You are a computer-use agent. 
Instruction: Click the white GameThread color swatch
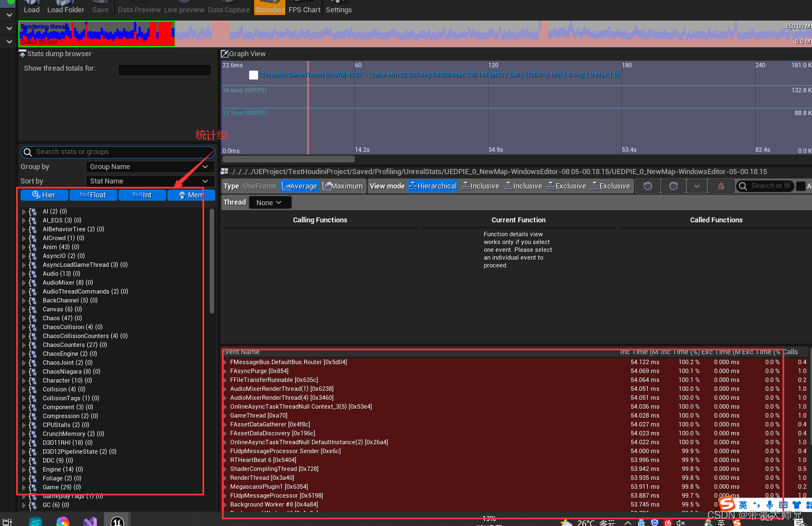[254, 75]
